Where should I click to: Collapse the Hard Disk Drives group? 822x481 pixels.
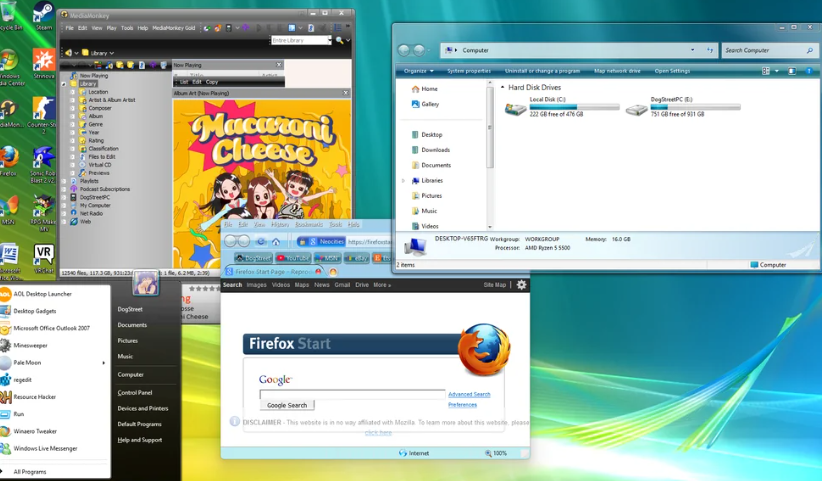(503, 88)
